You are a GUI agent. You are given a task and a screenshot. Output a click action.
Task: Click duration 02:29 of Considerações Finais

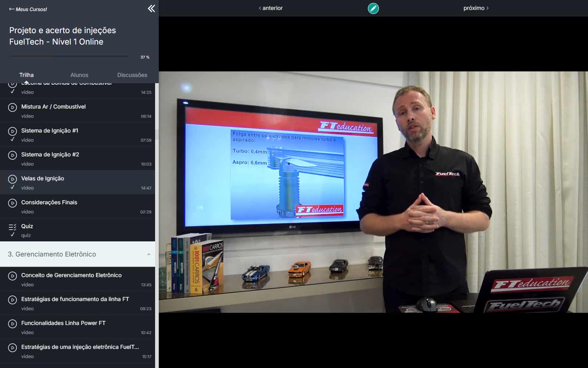pyautogui.click(x=146, y=212)
